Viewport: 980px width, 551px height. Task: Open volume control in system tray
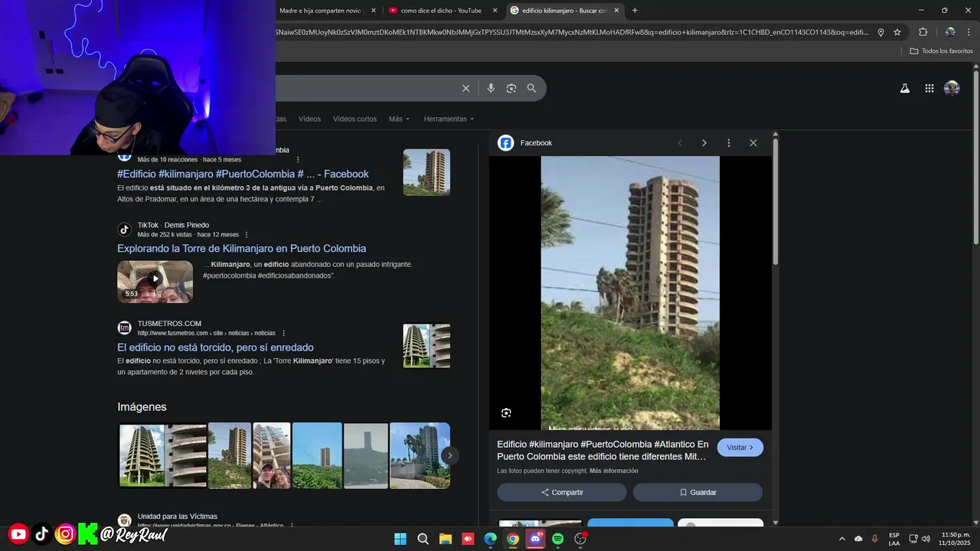(926, 539)
